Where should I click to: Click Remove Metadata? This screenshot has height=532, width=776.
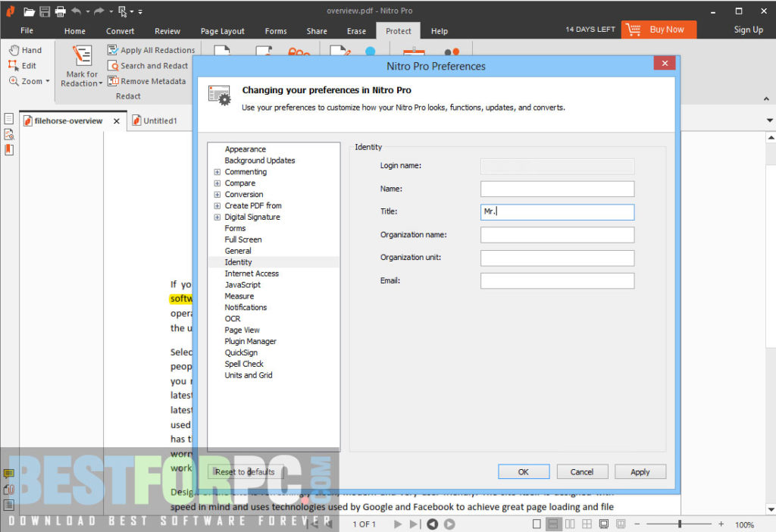coord(147,80)
